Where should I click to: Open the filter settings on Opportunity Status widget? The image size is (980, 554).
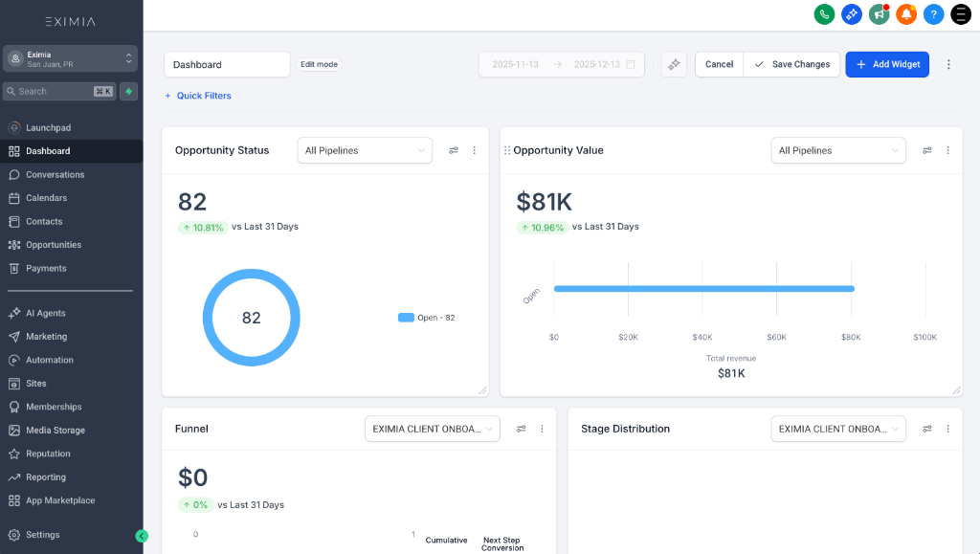454,150
